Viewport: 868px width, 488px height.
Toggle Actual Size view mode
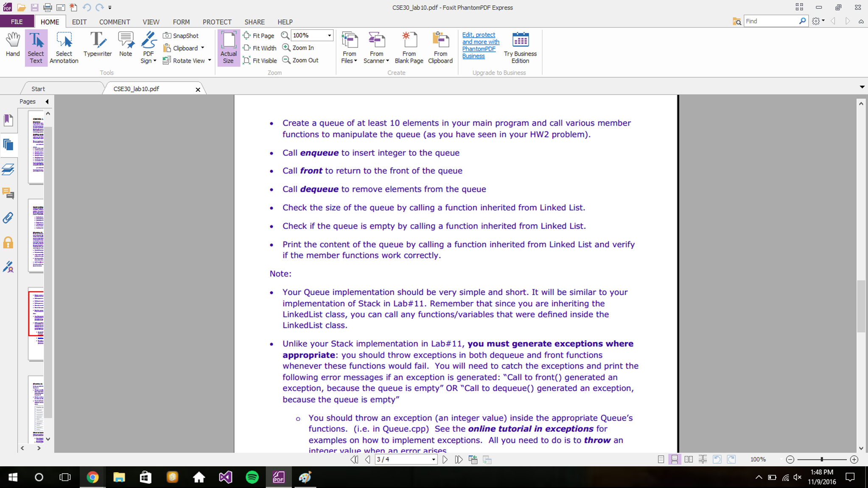[228, 47]
